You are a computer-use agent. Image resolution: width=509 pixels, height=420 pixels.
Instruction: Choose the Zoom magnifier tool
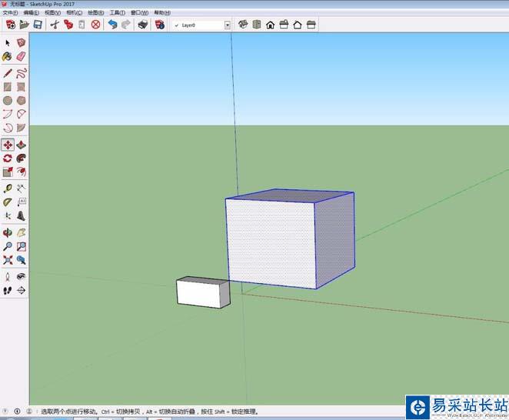(8, 246)
